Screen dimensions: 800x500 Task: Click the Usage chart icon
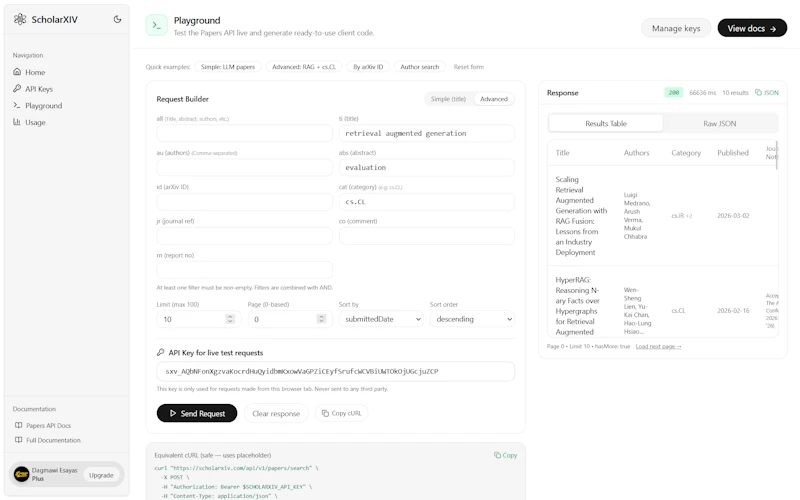coord(17,122)
